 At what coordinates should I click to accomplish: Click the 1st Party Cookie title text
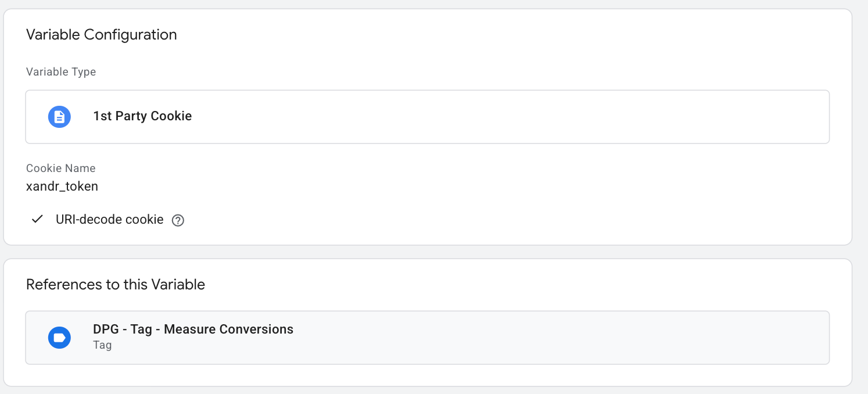pyautogui.click(x=142, y=116)
